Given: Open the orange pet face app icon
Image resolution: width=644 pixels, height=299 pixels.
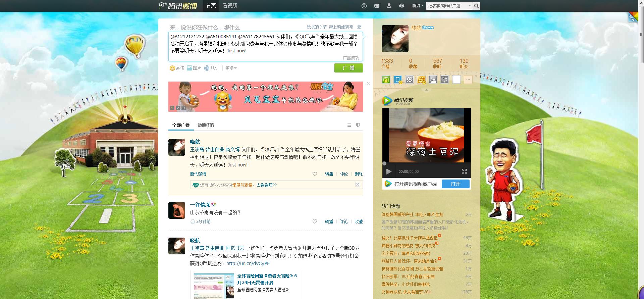Looking at the screenshot, I should (x=421, y=80).
